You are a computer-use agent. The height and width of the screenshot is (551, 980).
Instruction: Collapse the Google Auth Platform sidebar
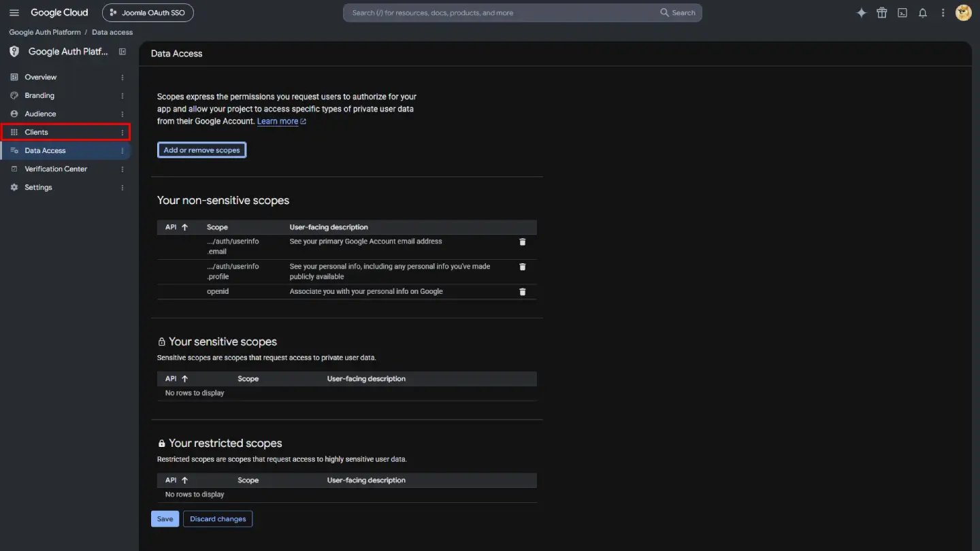click(x=122, y=52)
